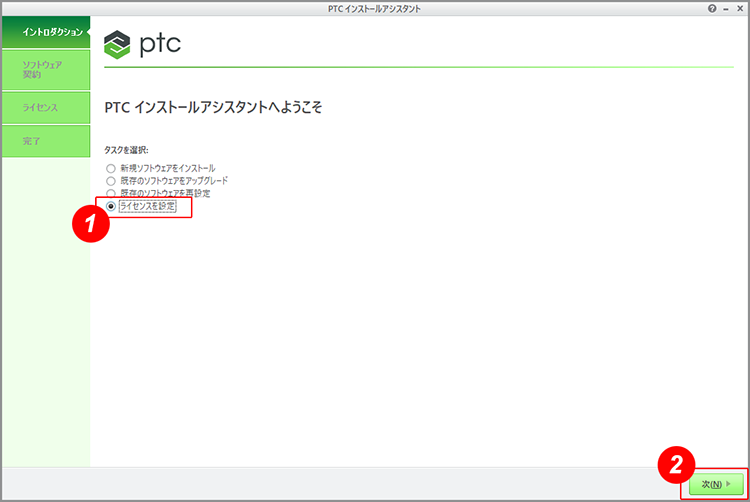
Task: Switch to the イントロダクション step tab
Action: pos(45,32)
